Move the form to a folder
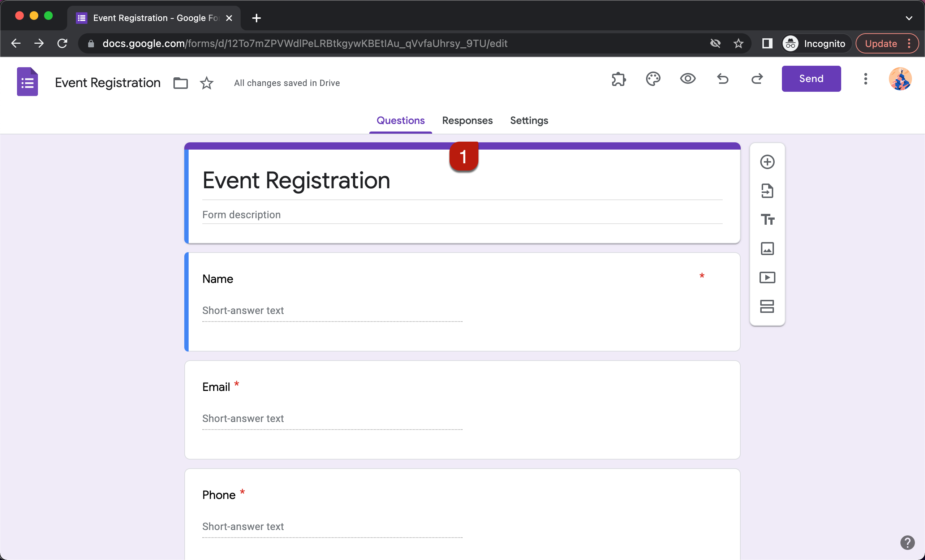Screen dimensions: 925x560 pos(180,83)
